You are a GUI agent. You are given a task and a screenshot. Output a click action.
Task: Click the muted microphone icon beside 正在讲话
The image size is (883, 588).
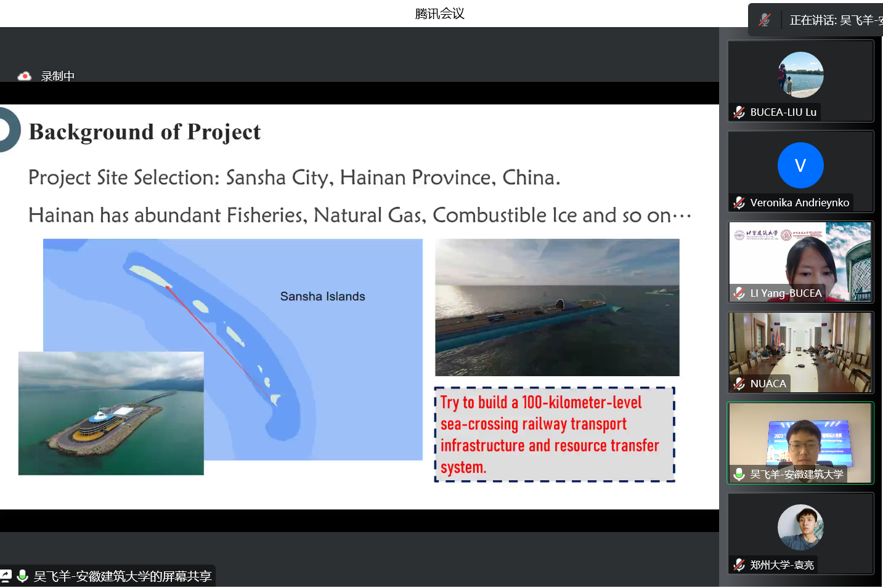click(765, 20)
